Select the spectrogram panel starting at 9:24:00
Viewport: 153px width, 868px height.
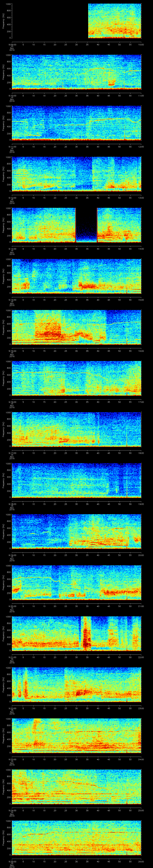click(76, 786)
